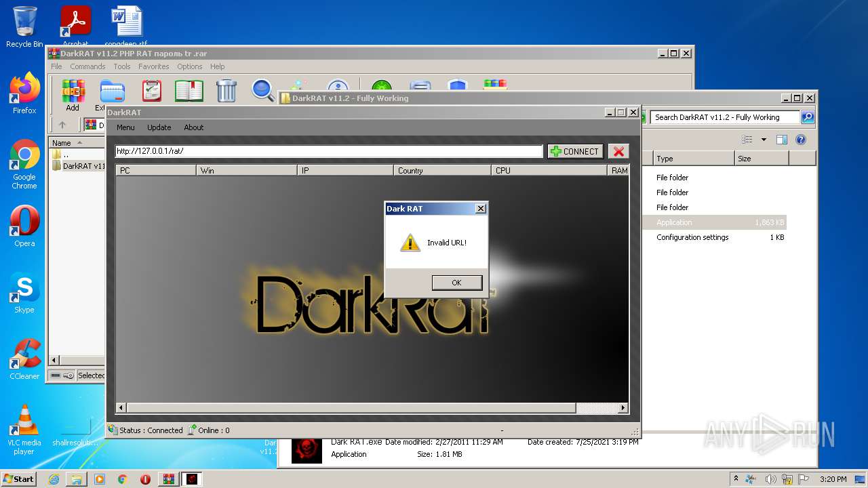Click the Country column header
The height and width of the screenshot is (488, 868).
tap(442, 170)
